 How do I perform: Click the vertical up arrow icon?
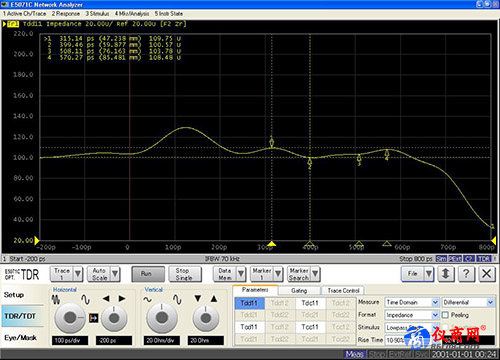point(214,299)
